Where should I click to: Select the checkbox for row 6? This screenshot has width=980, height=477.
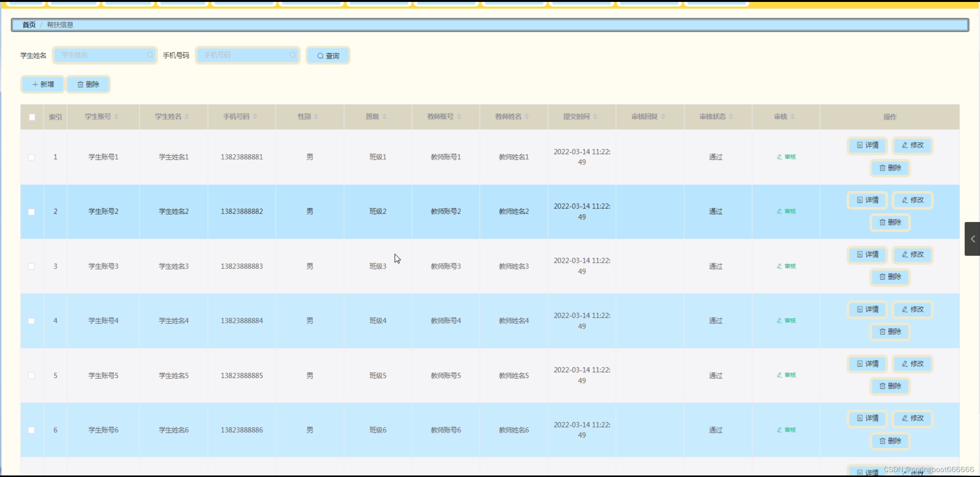coord(31,430)
